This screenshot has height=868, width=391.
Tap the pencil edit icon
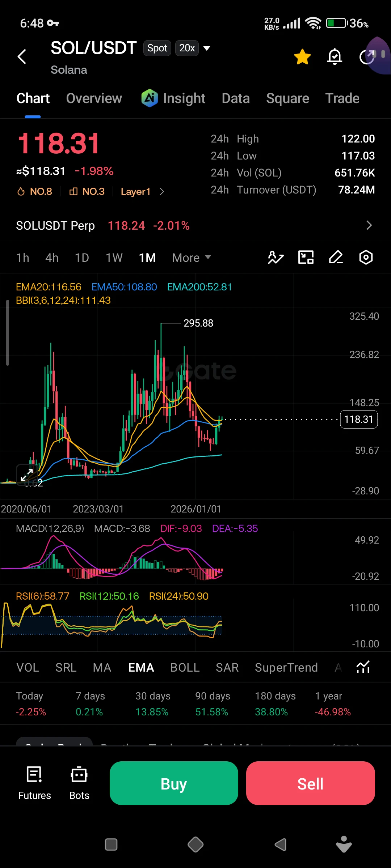336,258
